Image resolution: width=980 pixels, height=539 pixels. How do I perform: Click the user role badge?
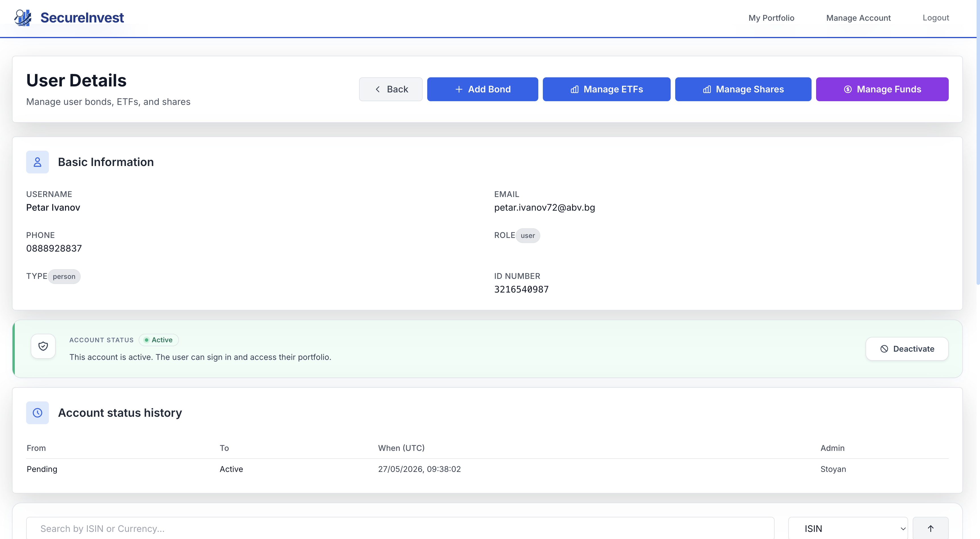(x=528, y=235)
